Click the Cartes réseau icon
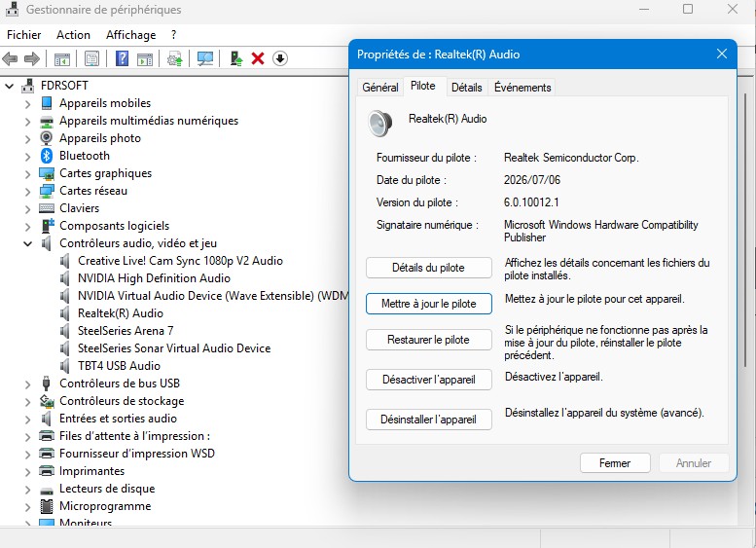 (x=47, y=191)
